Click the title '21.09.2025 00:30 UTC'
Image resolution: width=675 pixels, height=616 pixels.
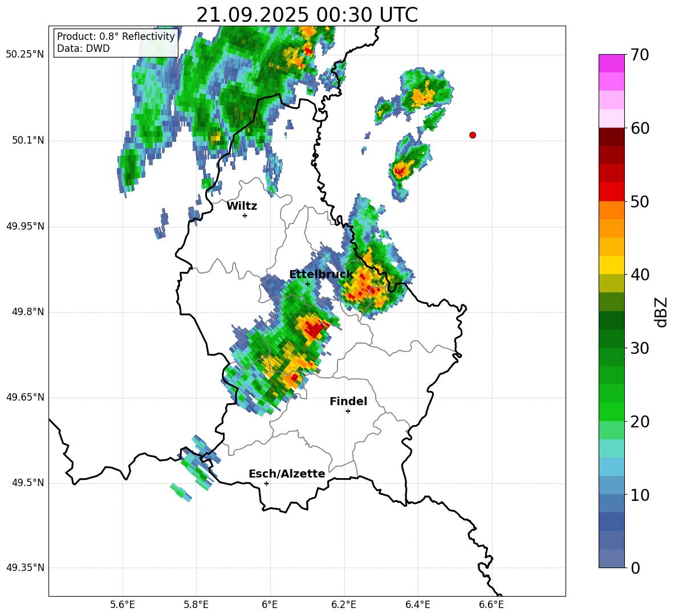[x=307, y=15]
